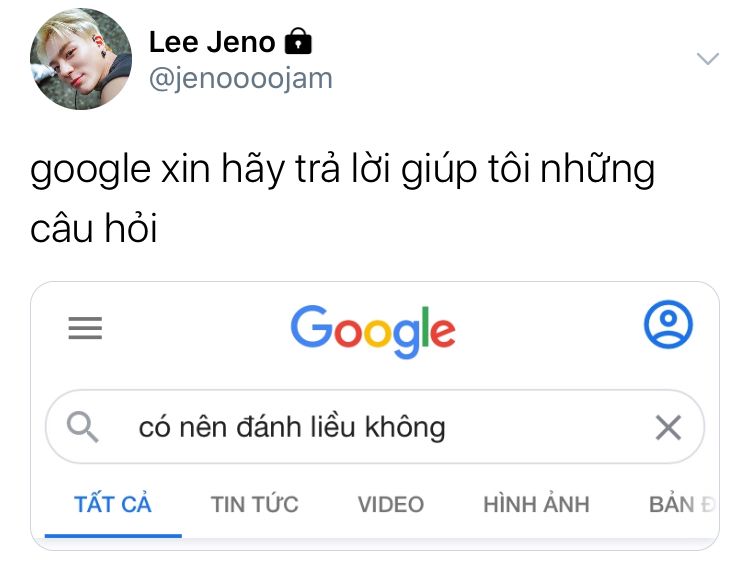Image resolution: width=750 pixels, height=581 pixels.
Task: Click the blue underline below TẤT CẢ
Action: coord(113,536)
